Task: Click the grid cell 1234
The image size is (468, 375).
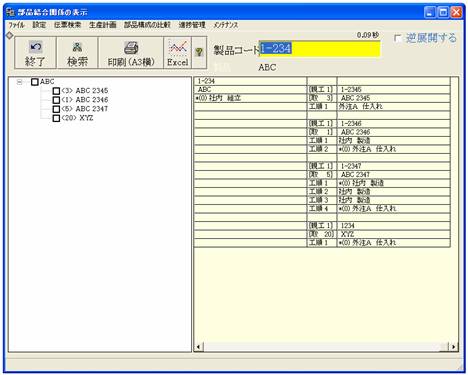Action: coord(394,226)
